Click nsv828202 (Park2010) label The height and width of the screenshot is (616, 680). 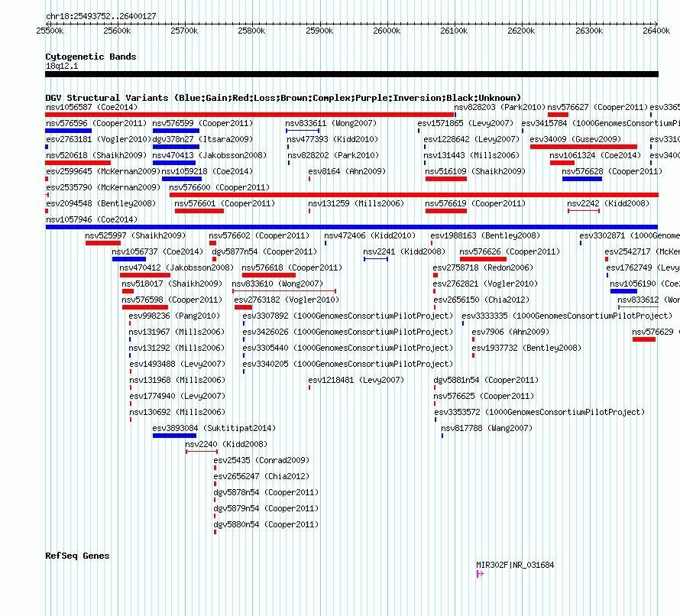[333, 155]
